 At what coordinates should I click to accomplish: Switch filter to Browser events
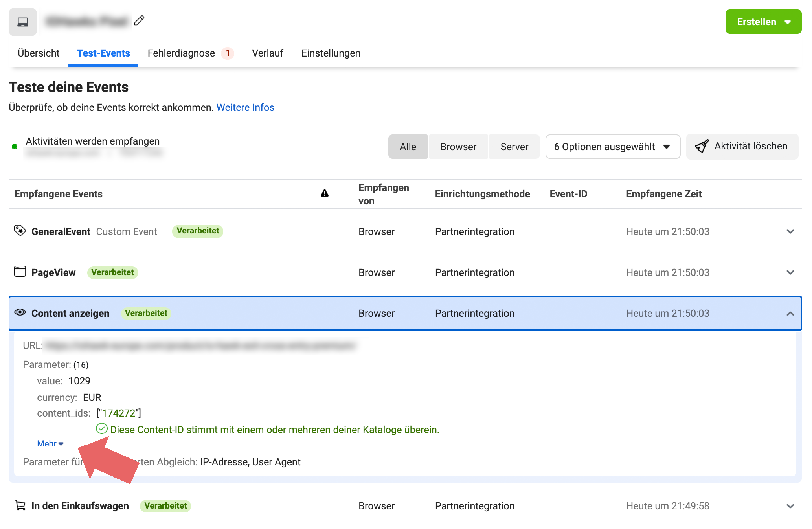click(458, 147)
